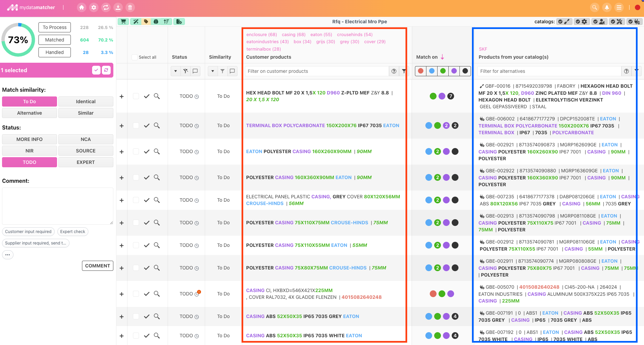Go to the home page icon

tap(81, 7)
